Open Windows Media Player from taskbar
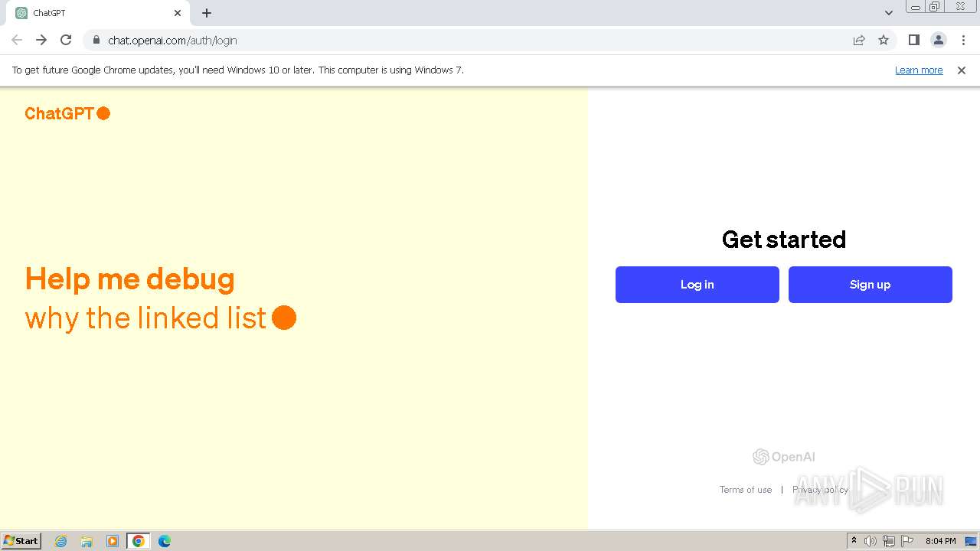 point(113,541)
